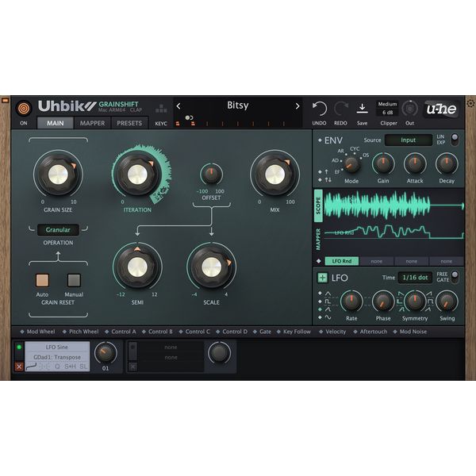This screenshot has width=476, height=476.
Task: Click the MIX knob
Action: pos(274,174)
